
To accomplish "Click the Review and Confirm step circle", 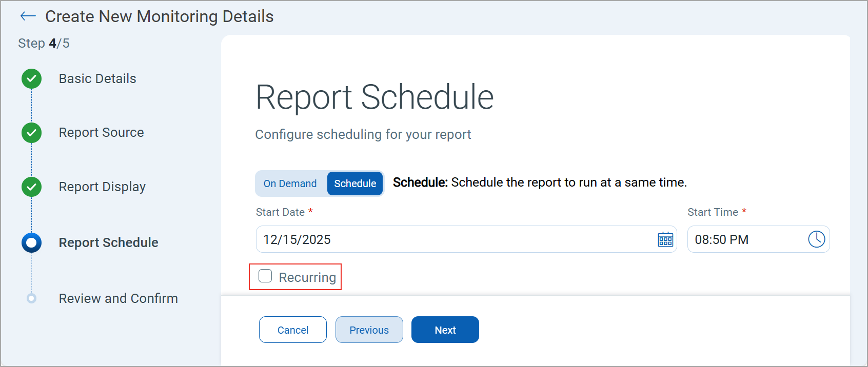I will (x=32, y=298).
